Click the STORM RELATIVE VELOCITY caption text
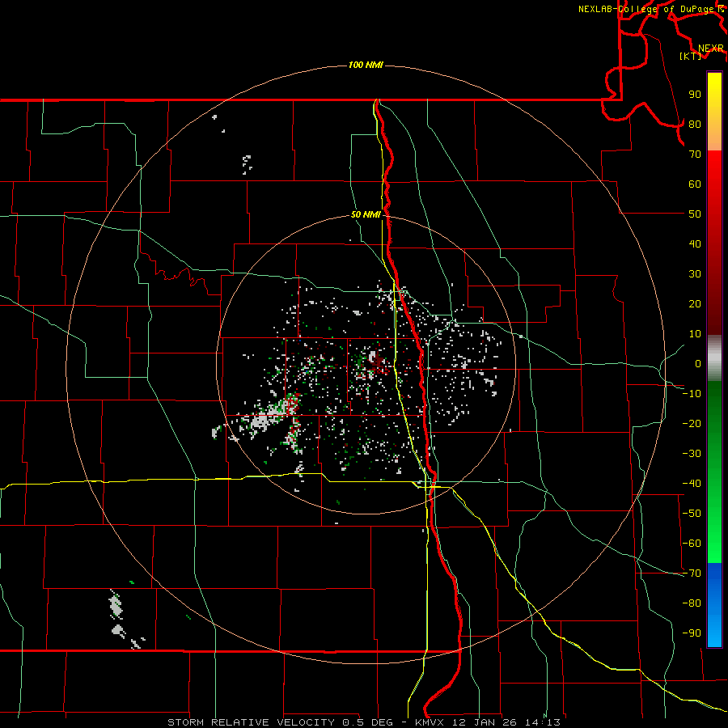The height and width of the screenshot is (728, 728). [251, 722]
